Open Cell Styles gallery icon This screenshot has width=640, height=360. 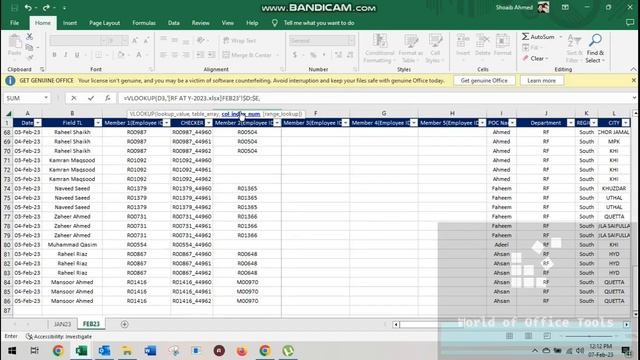point(436,41)
